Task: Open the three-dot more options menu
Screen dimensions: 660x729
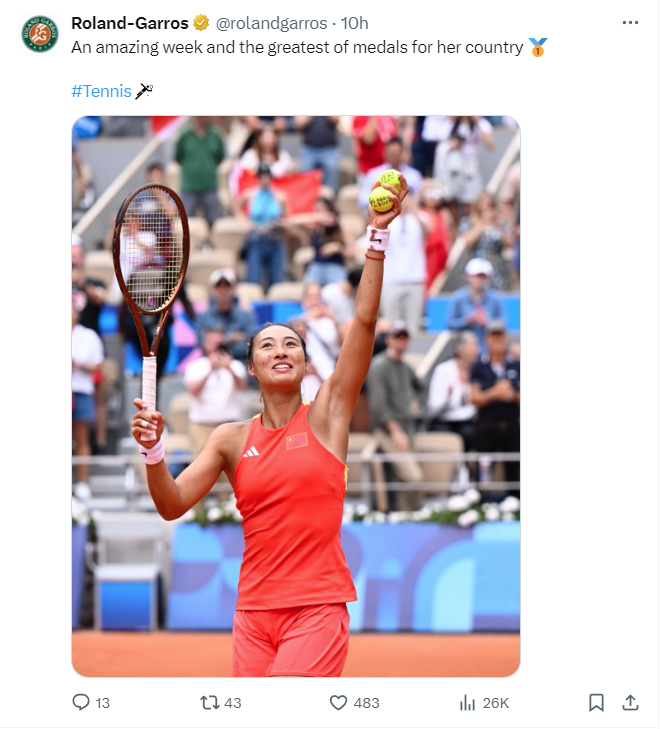Action: tap(630, 22)
